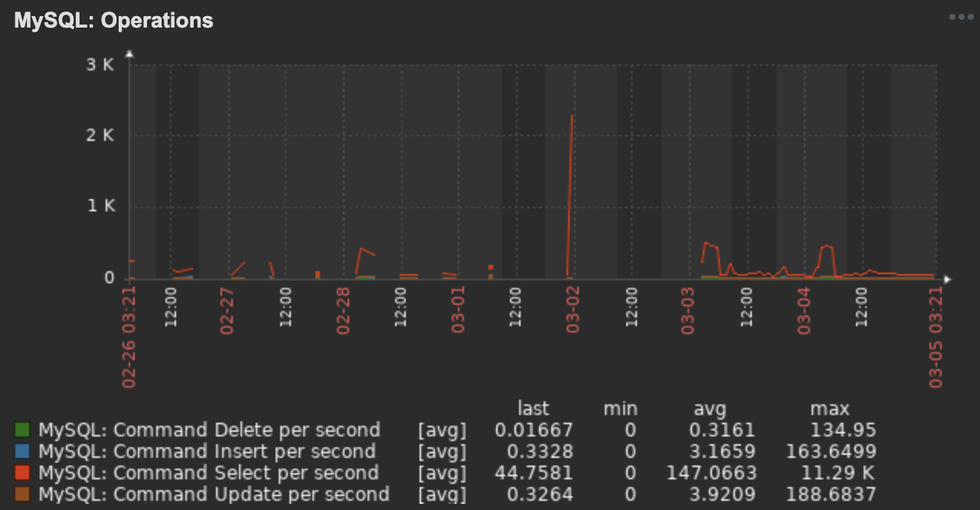Select 'MySQL: Command Select per second' legend label
980x510 pixels.
click(x=208, y=473)
